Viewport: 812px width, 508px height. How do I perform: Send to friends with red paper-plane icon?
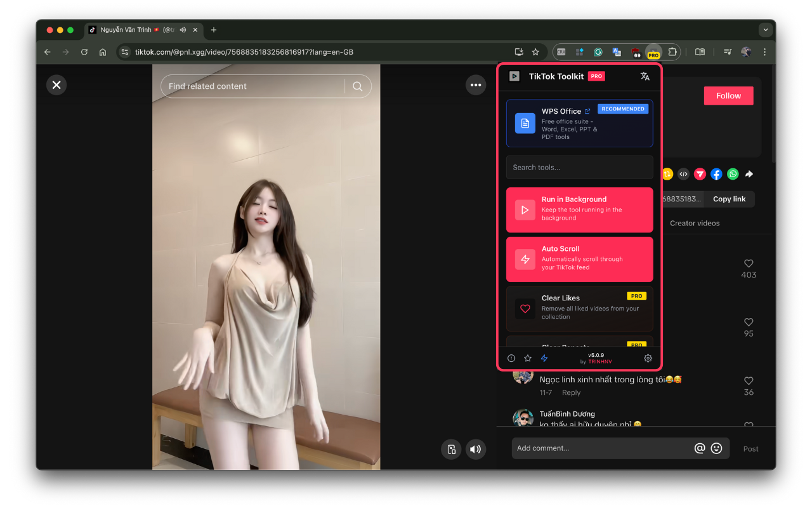(x=700, y=174)
